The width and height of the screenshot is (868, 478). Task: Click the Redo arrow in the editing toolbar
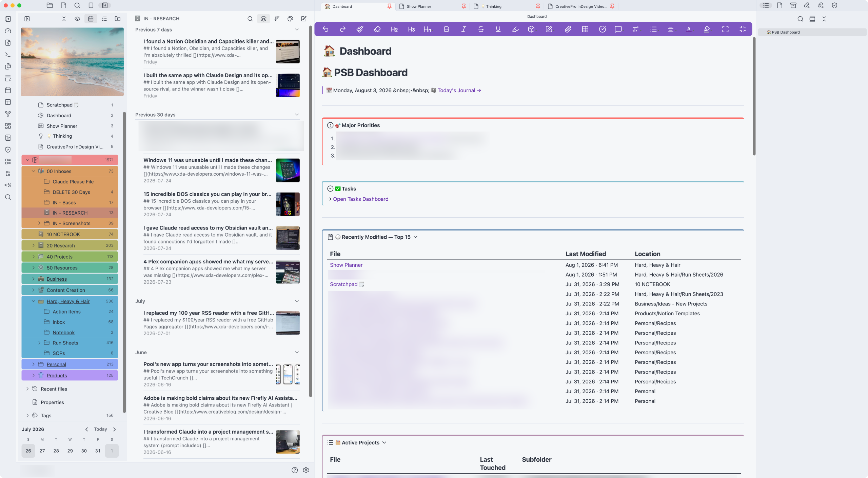tap(343, 29)
